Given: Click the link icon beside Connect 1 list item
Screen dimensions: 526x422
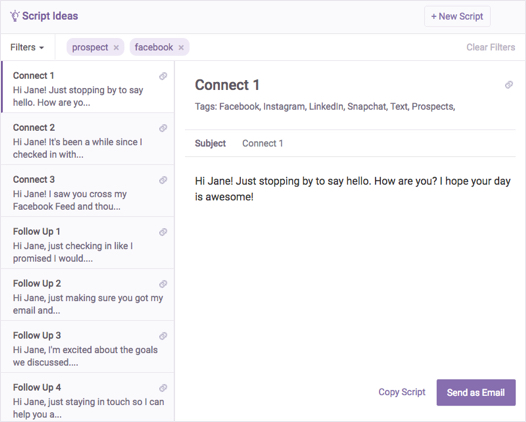Looking at the screenshot, I should (163, 76).
